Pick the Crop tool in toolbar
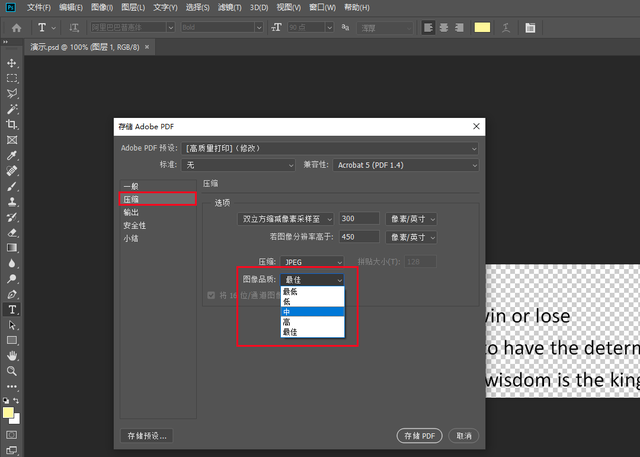 12,125
